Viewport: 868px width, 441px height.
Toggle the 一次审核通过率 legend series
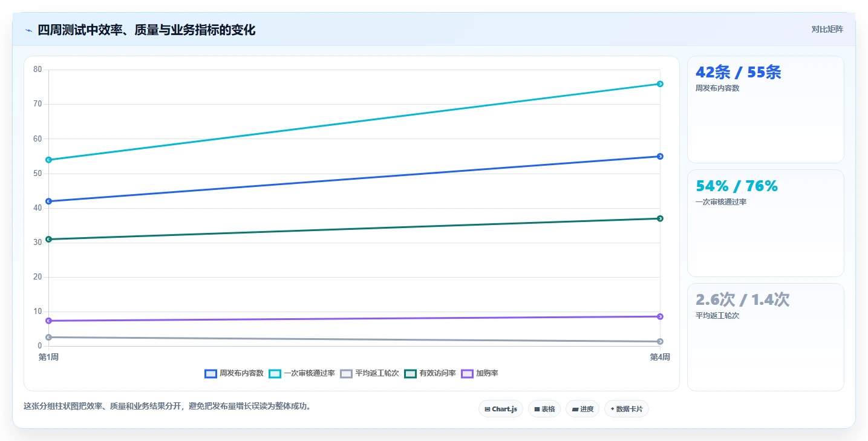tap(302, 373)
